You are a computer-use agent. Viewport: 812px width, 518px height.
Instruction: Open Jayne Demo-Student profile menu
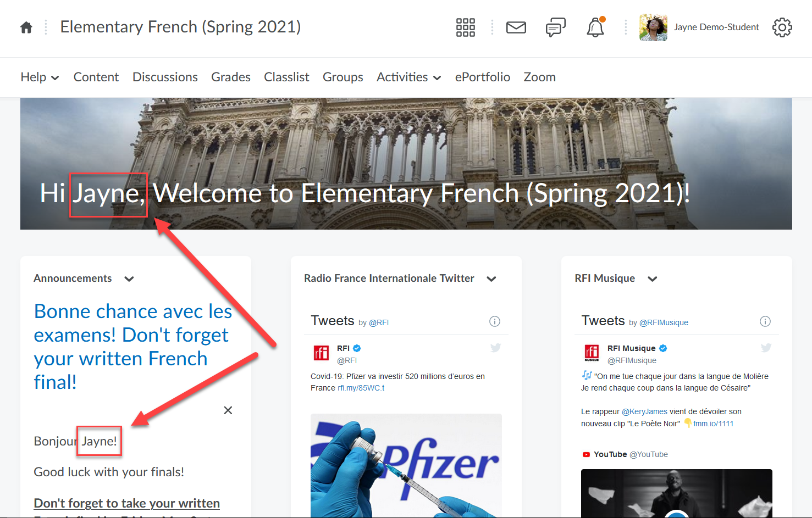tap(699, 27)
